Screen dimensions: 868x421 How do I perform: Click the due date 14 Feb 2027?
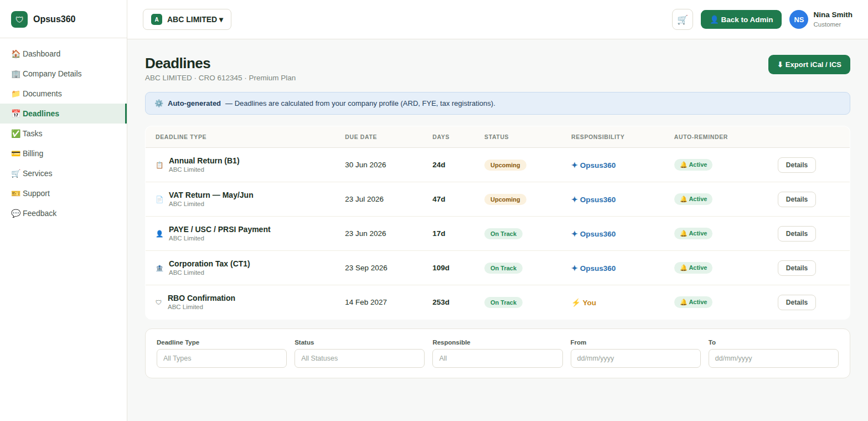coord(366,302)
